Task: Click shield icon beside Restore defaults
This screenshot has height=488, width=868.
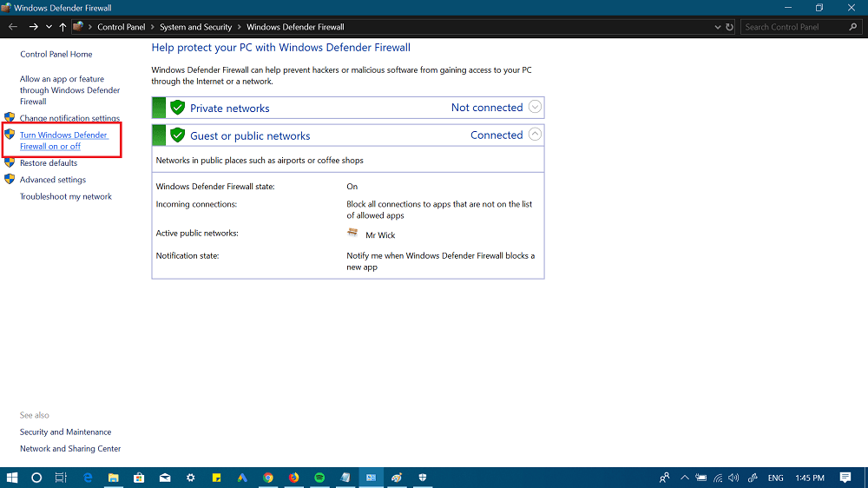Action: (x=10, y=162)
